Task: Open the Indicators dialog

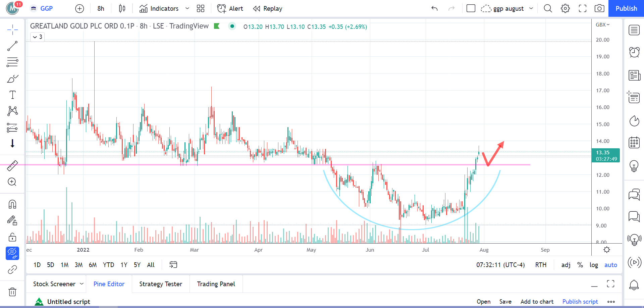Action: click(x=159, y=8)
